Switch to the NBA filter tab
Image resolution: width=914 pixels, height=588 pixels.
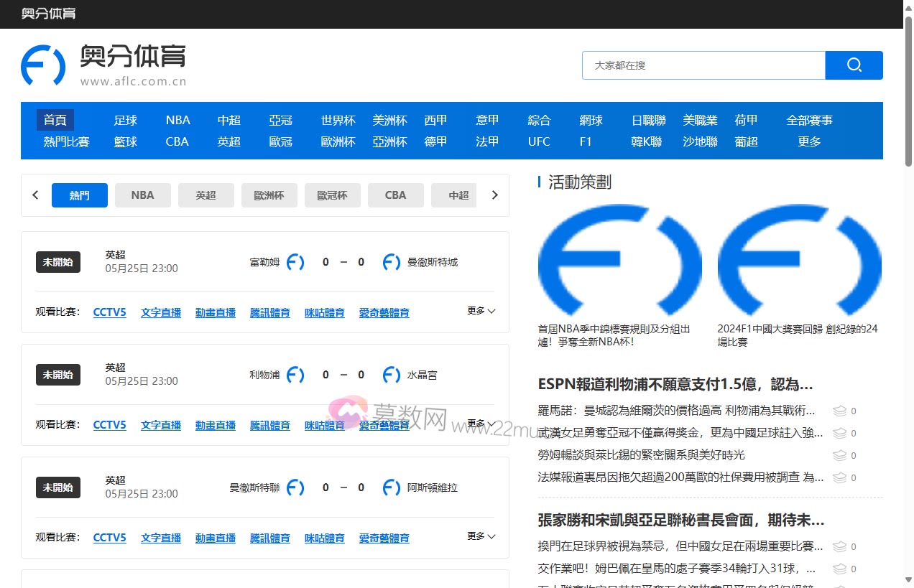pos(142,195)
